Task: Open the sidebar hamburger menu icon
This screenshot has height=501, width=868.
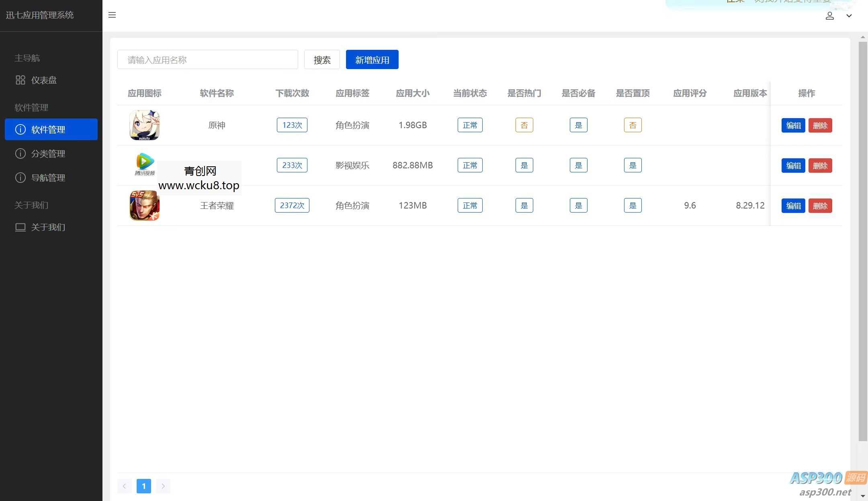Action: point(112,15)
